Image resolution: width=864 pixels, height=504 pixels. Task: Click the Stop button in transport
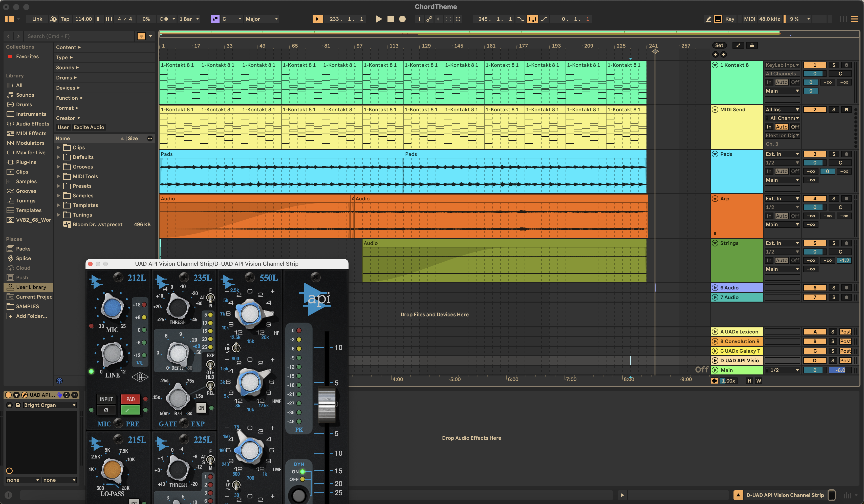pos(391,19)
